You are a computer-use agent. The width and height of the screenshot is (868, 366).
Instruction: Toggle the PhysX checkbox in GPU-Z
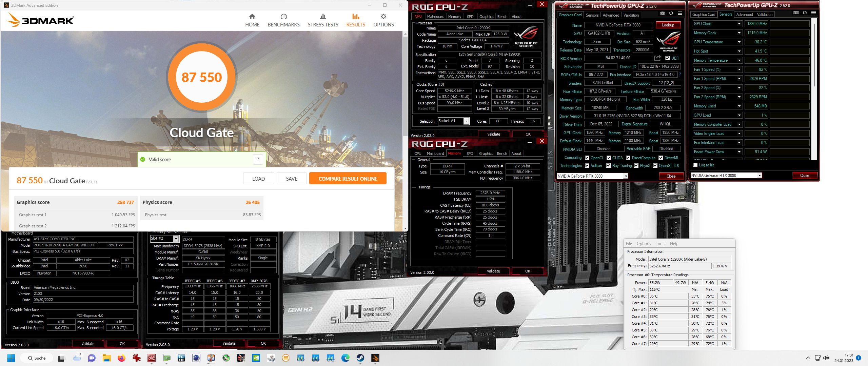pos(636,166)
